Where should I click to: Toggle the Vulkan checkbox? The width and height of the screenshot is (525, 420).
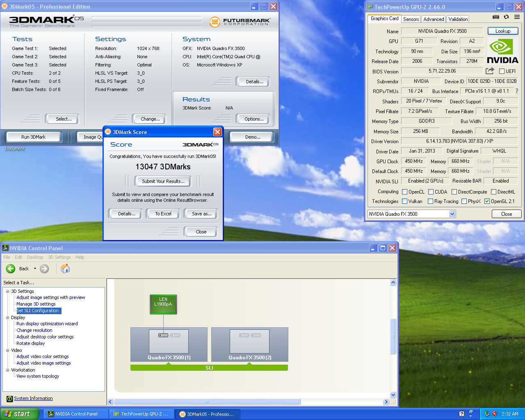(405, 201)
